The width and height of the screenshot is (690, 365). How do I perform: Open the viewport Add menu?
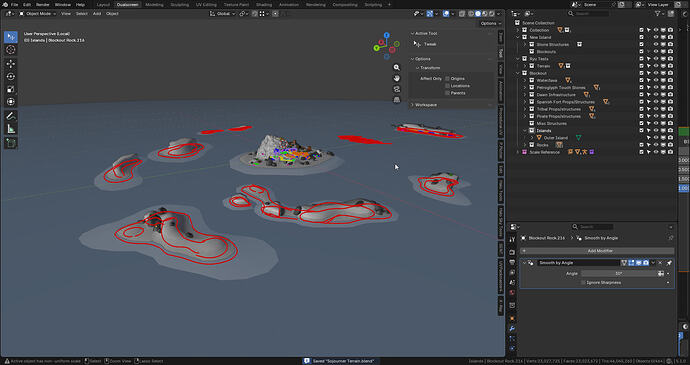coord(97,14)
